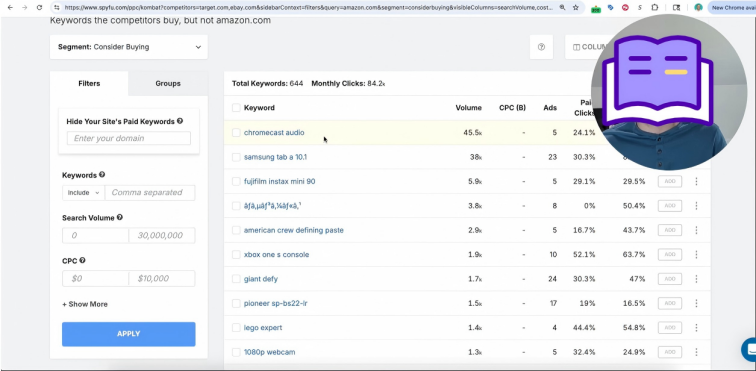The height and width of the screenshot is (371, 756).
Task: Add fujifilm instax mini 90 with its ADD button
Action: 670,181
